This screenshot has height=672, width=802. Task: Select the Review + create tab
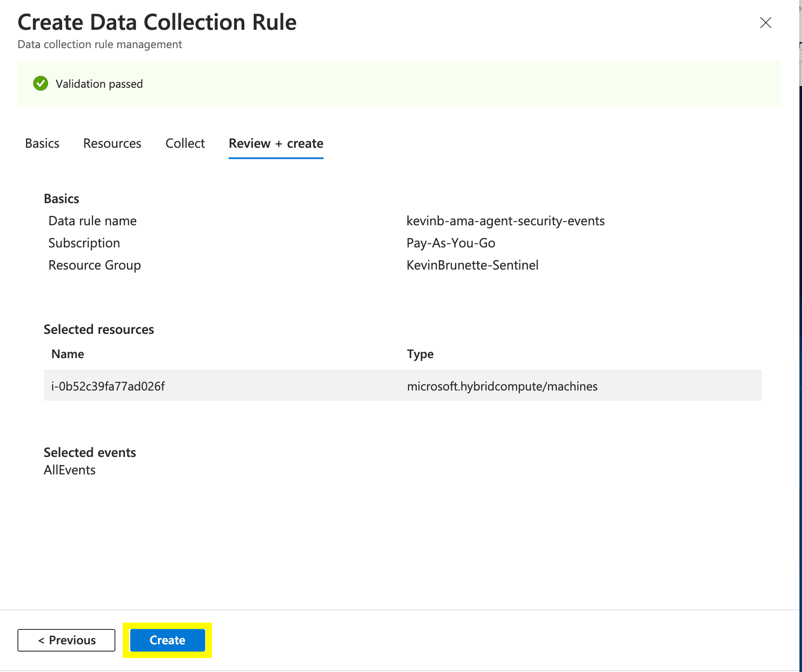276,144
